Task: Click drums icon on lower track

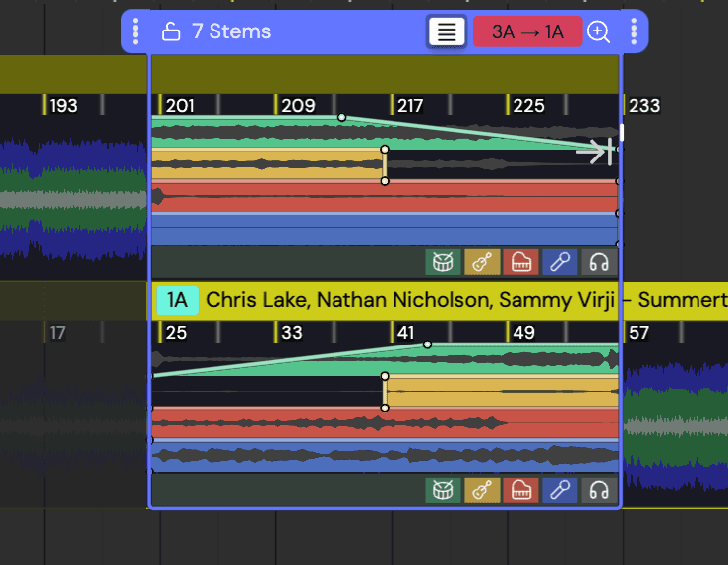Action: pos(443,490)
